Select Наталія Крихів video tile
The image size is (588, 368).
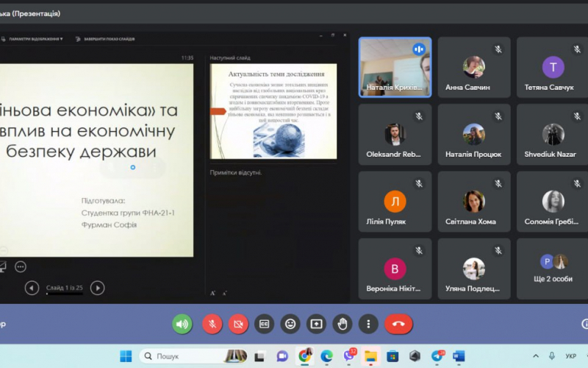pos(395,67)
